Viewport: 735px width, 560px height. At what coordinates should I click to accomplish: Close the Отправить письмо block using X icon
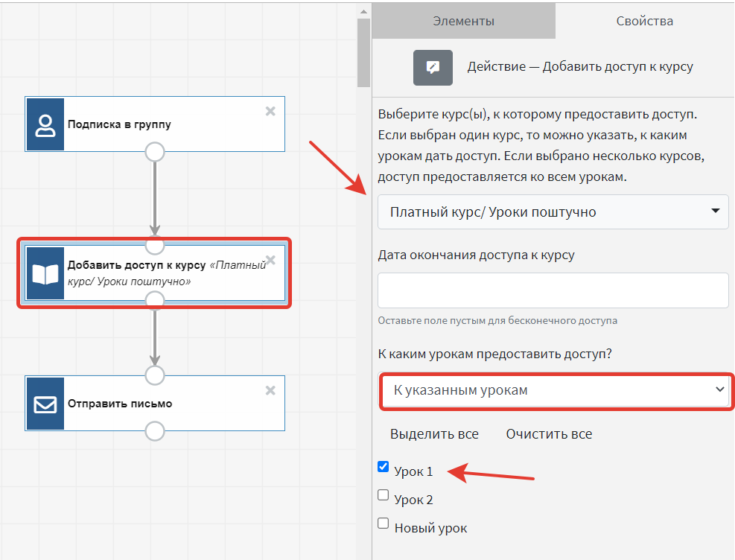(x=270, y=390)
